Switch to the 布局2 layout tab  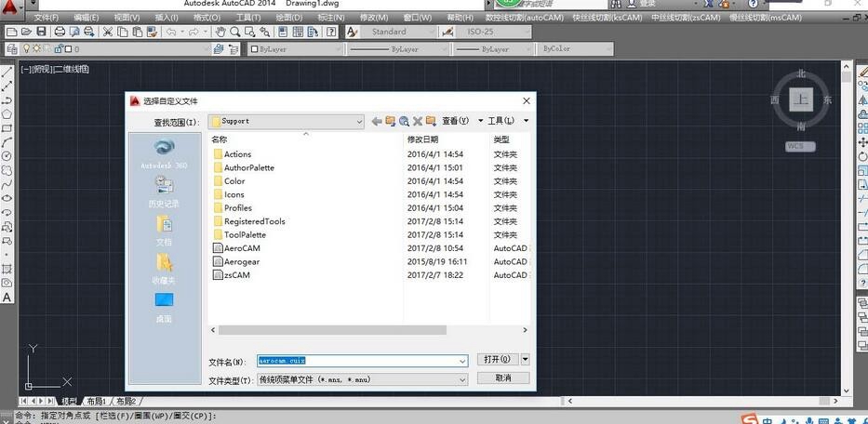click(126, 401)
